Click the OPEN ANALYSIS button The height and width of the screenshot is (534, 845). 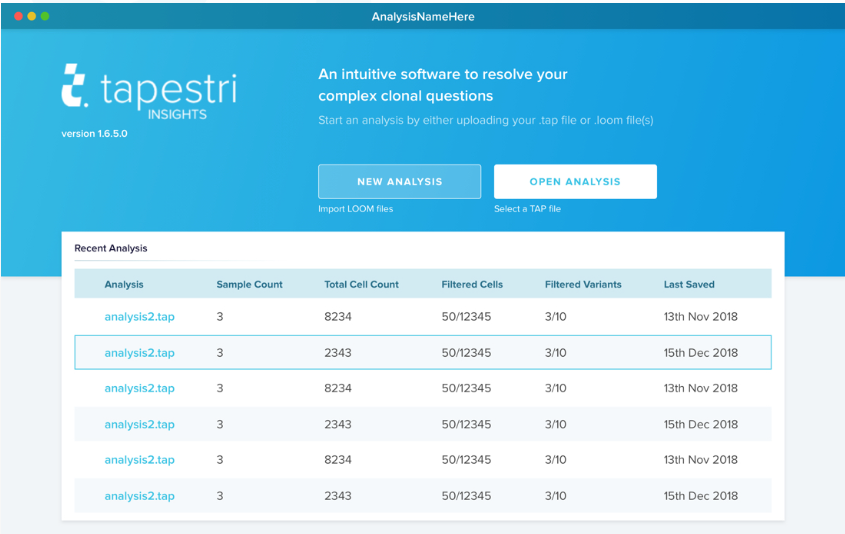575,182
